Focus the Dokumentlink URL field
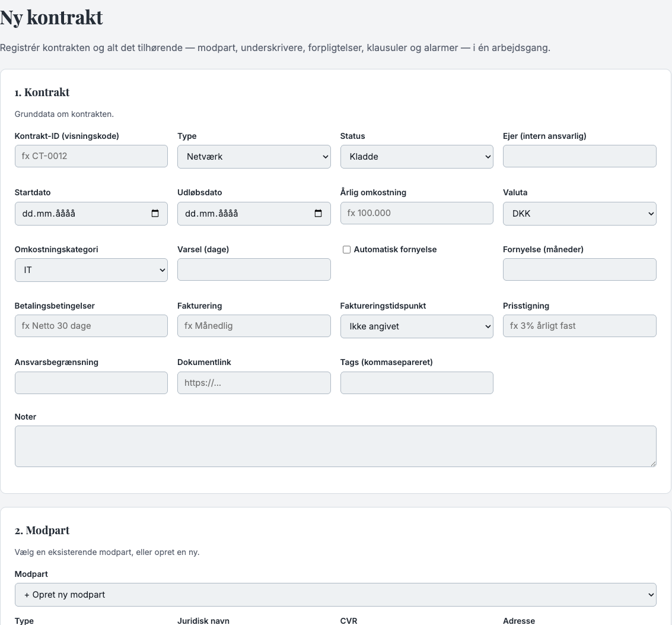672x625 pixels. click(x=254, y=383)
